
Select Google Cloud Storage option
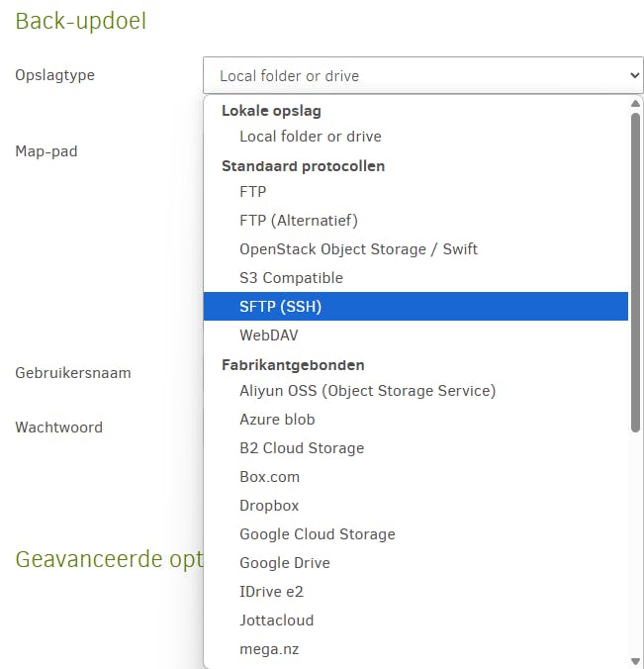tap(317, 534)
